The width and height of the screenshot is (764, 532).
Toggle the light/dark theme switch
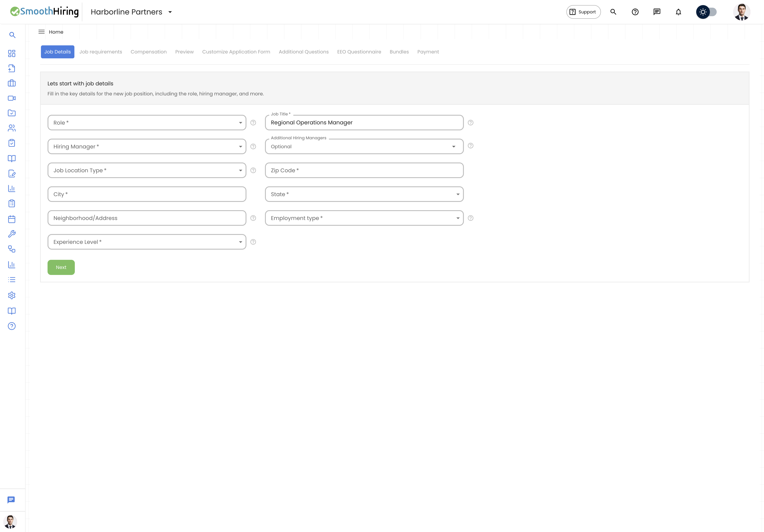click(x=706, y=12)
